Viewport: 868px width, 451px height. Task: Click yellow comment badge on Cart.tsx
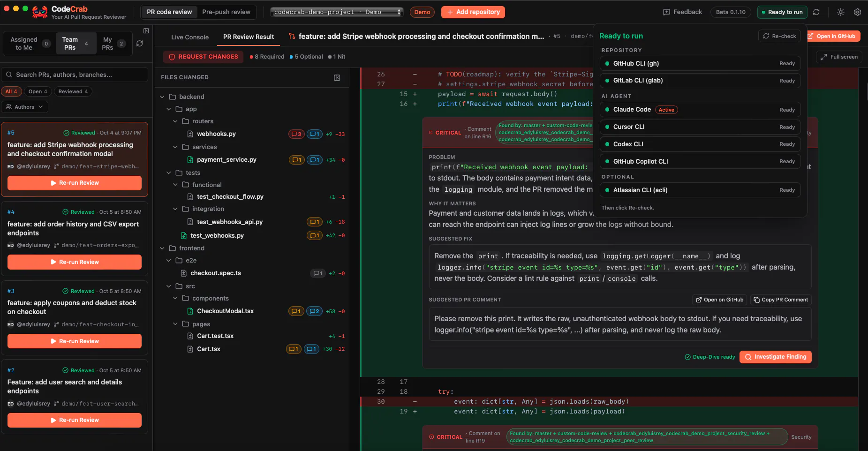coord(294,349)
